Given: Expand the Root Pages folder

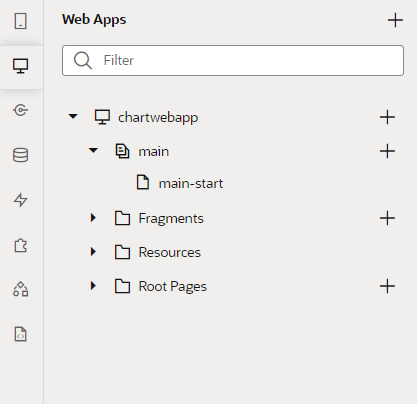Looking at the screenshot, I should 93,286.
